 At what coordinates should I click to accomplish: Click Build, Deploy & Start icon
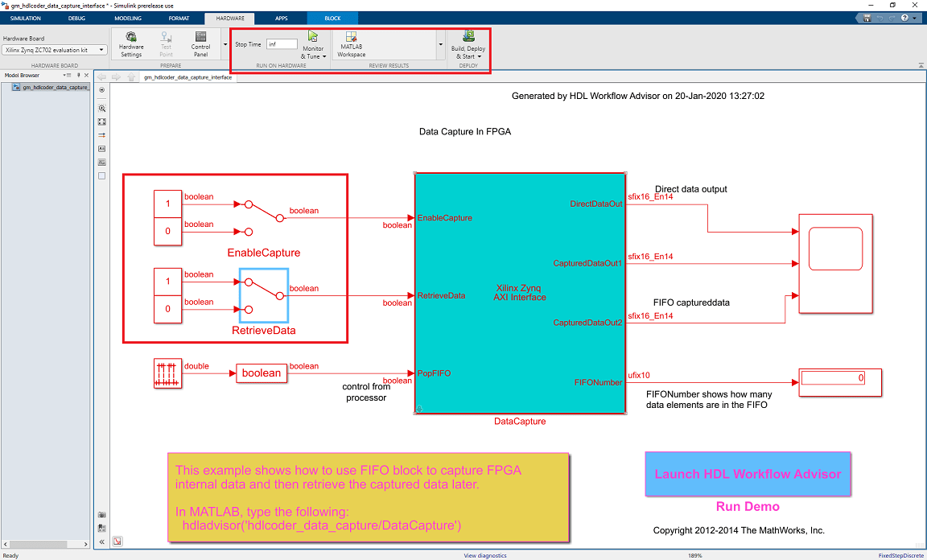[x=468, y=37]
